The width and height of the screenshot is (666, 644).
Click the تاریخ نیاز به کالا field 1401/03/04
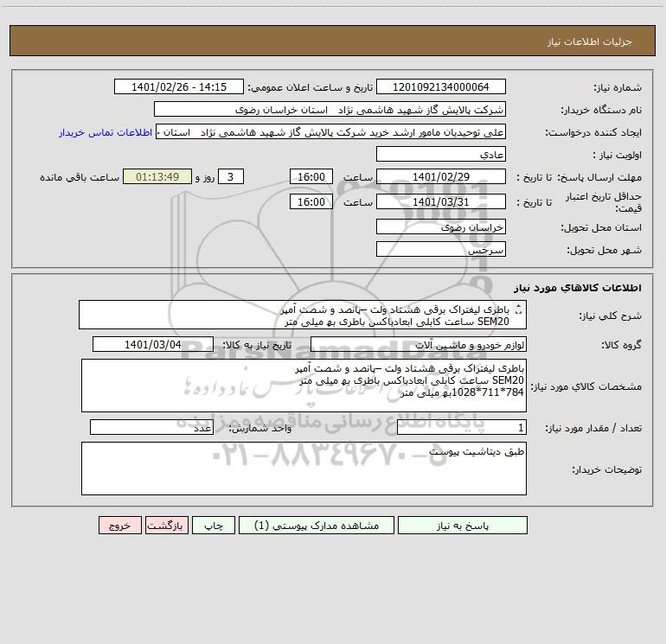[x=153, y=344]
